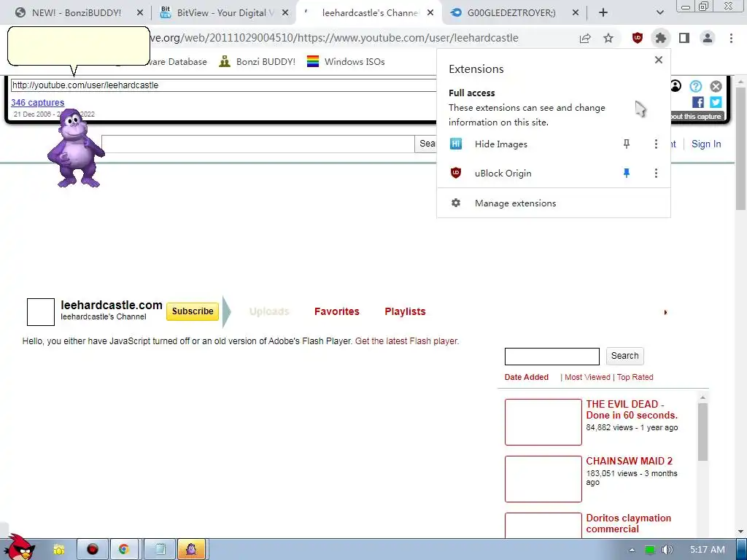This screenshot has height=560, width=747.
Task: Click Get the latest Flash player link
Action: click(407, 341)
